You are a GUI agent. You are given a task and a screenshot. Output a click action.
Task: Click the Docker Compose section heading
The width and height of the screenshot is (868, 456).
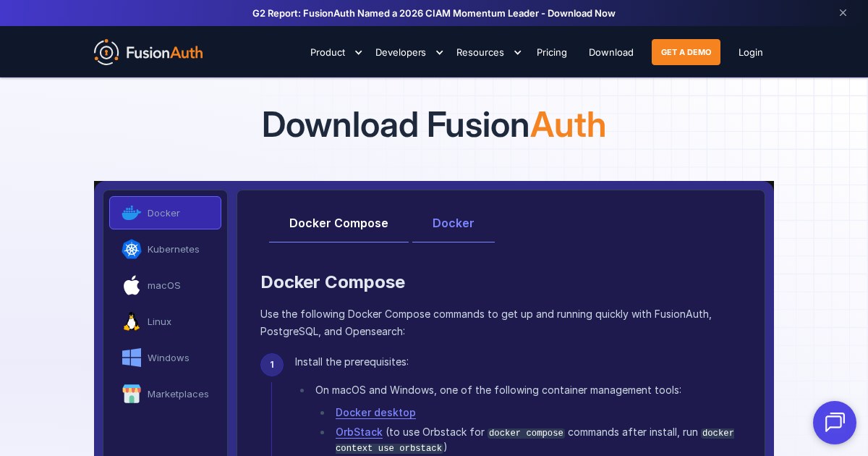pyautogui.click(x=333, y=282)
